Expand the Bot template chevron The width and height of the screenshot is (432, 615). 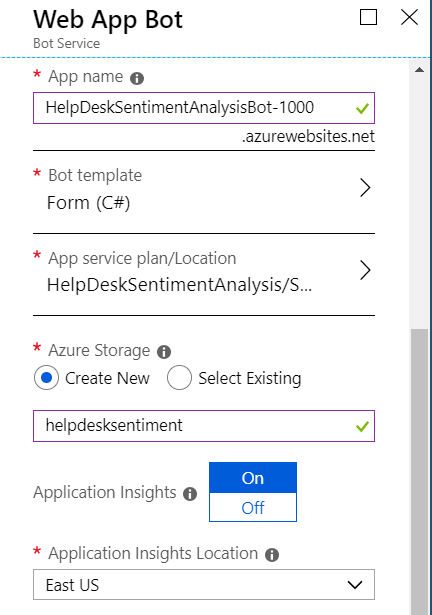click(365, 188)
